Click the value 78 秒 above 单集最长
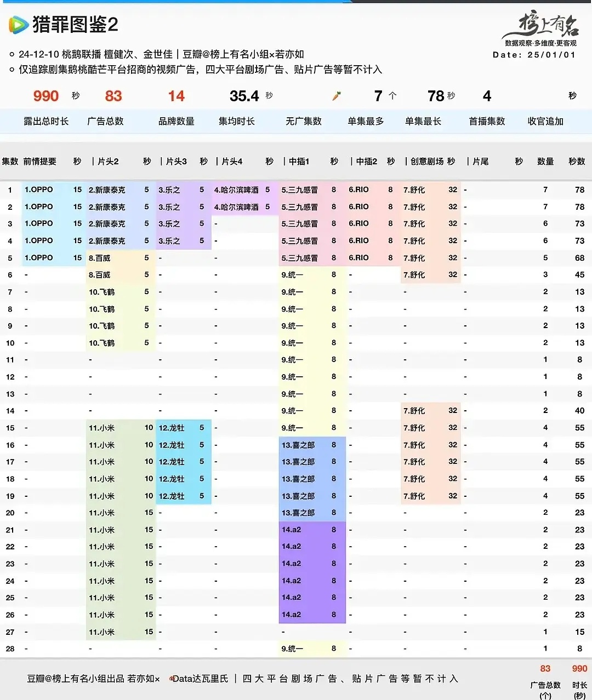Image resolution: width=592 pixels, height=700 pixels. (x=441, y=96)
